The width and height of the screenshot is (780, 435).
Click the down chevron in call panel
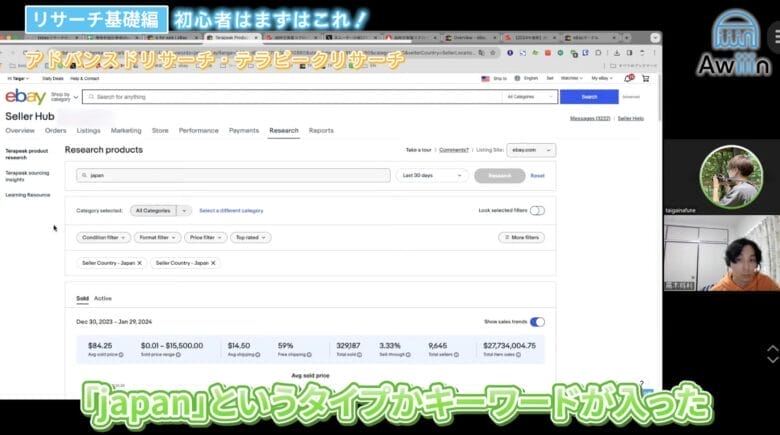tap(773, 359)
